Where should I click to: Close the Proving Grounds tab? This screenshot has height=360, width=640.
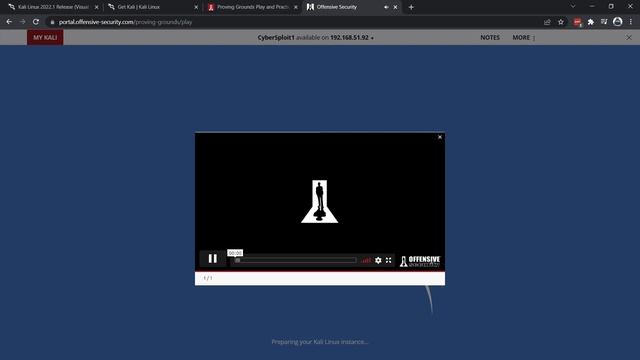(296, 7)
